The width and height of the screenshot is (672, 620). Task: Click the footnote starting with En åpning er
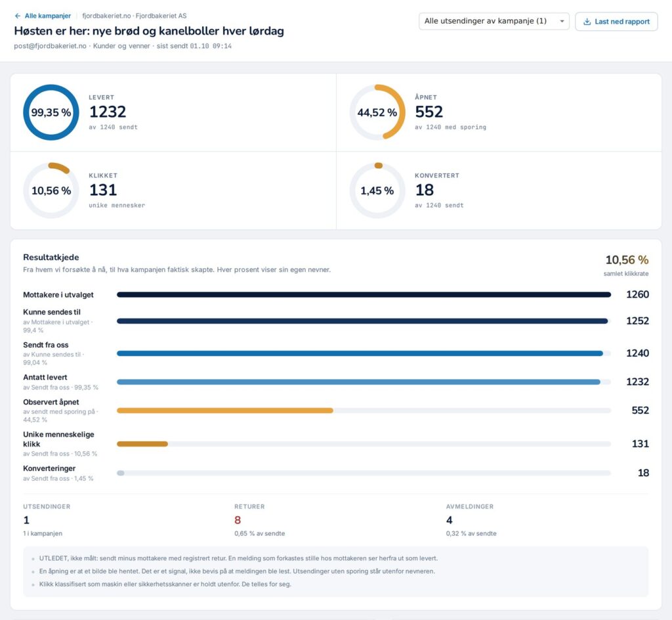[237, 571]
